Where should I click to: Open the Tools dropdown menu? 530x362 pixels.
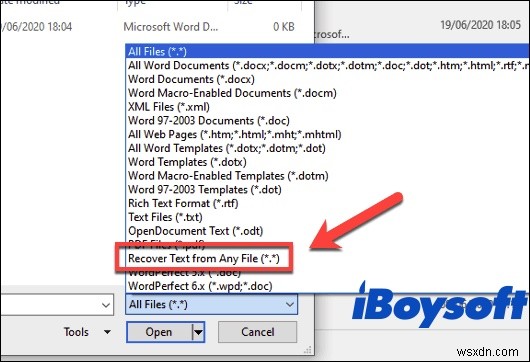tap(87, 332)
